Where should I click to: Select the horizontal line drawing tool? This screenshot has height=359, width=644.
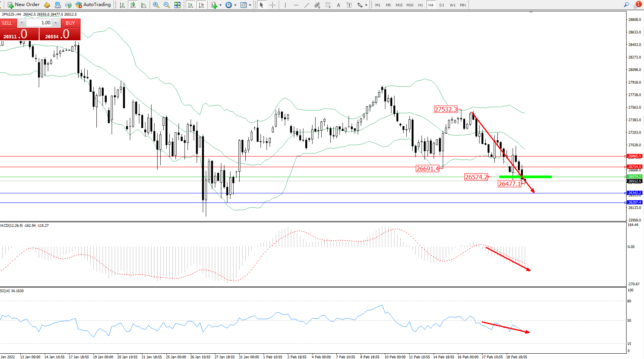[x=296, y=5]
